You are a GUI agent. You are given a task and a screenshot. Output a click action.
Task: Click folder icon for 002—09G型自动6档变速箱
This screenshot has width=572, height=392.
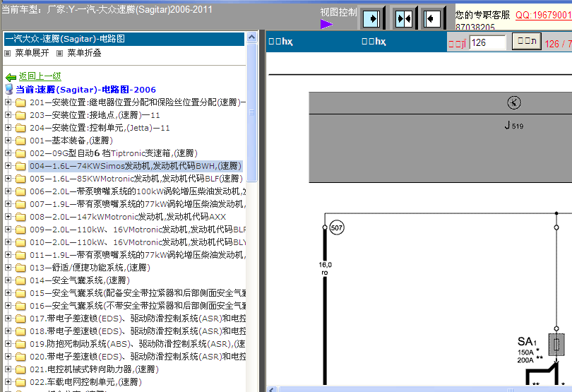[20, 153]
